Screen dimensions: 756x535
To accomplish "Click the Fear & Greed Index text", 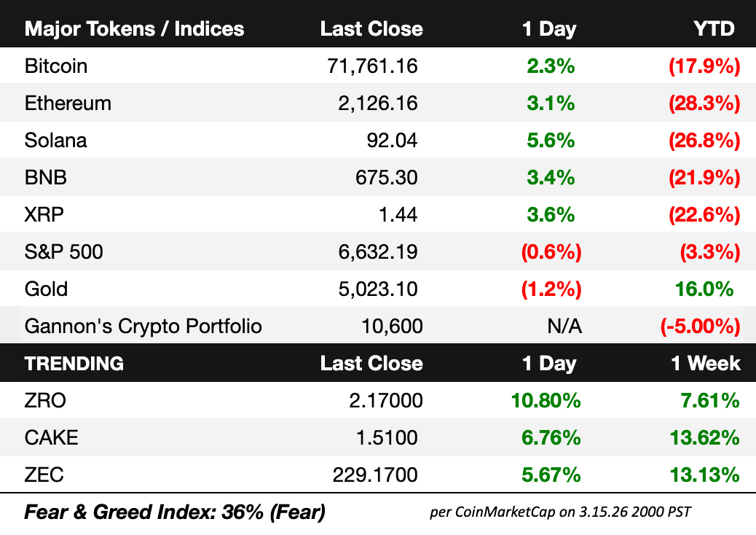I will (175, 512).
